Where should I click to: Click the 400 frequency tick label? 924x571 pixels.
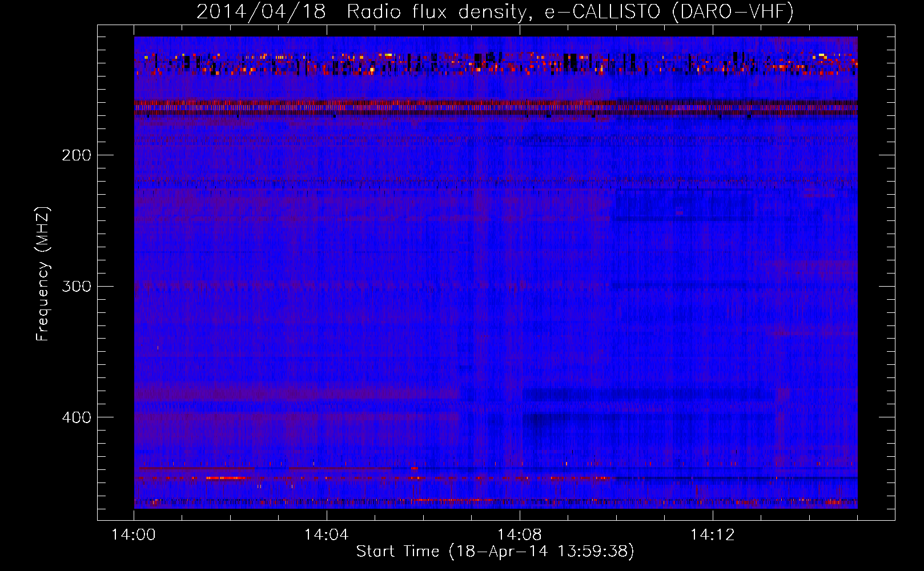76,417
